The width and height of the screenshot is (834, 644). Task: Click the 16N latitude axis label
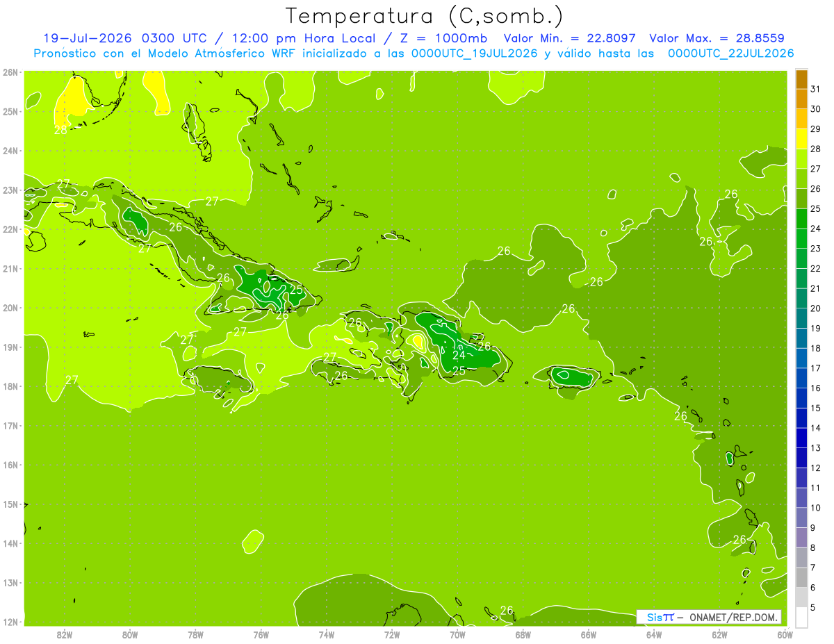pyautogui.click(x=10, y=465)
